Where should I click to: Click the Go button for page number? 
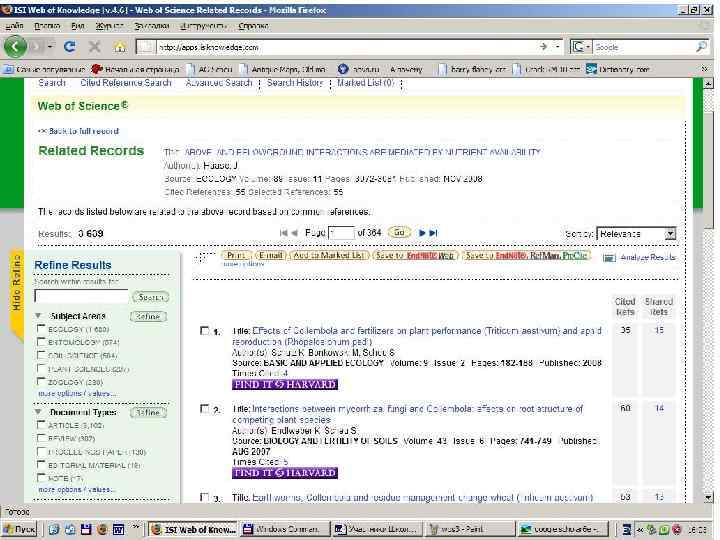(x=399, y=232)
